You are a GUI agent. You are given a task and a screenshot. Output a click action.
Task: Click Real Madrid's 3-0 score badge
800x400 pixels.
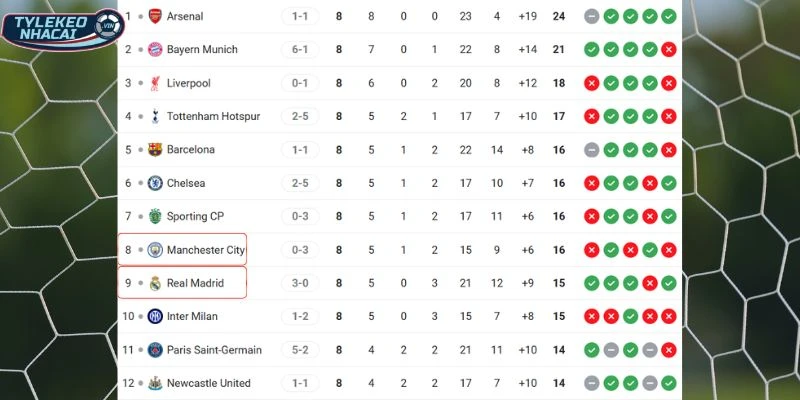(300, 283)
